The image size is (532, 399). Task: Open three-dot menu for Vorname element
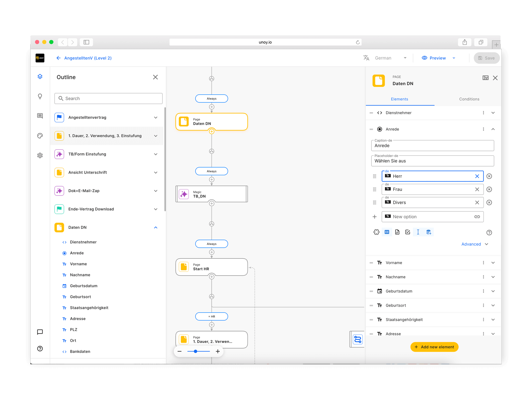coord(483,263)
